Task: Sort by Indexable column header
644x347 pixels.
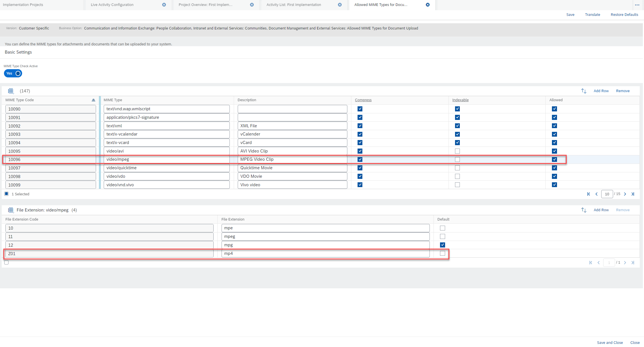Action: [460, 100]
